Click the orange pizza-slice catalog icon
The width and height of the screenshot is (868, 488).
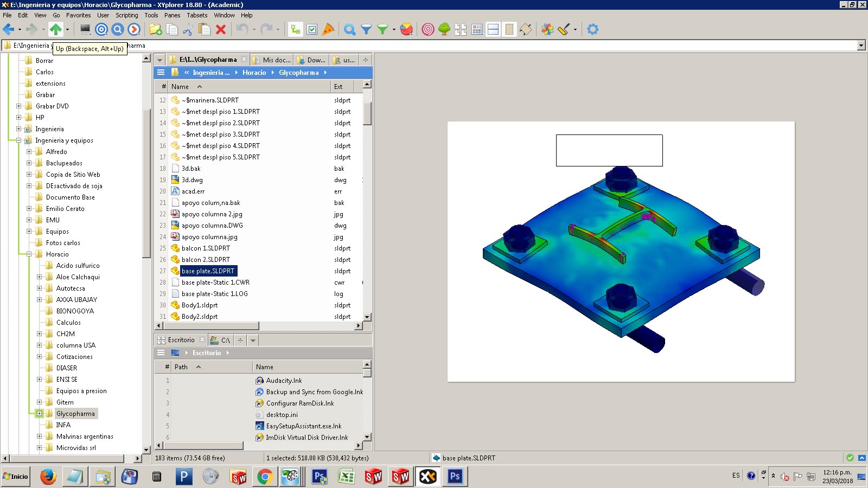(328, 29)
